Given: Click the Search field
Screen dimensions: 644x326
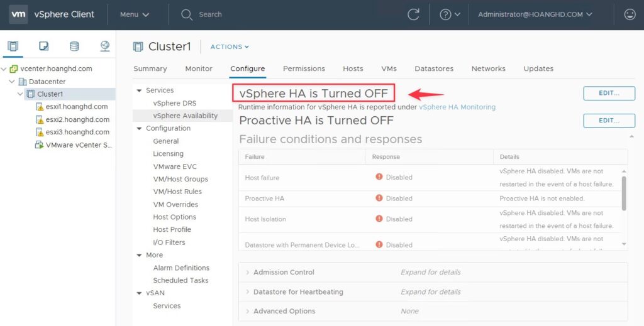Looking at the screenshot, I should [x=210, y=14].
